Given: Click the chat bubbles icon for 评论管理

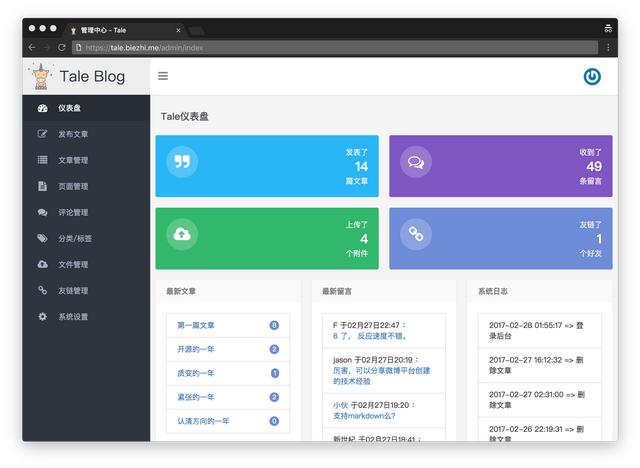Looking at the screenshot, I should [42, 212].
